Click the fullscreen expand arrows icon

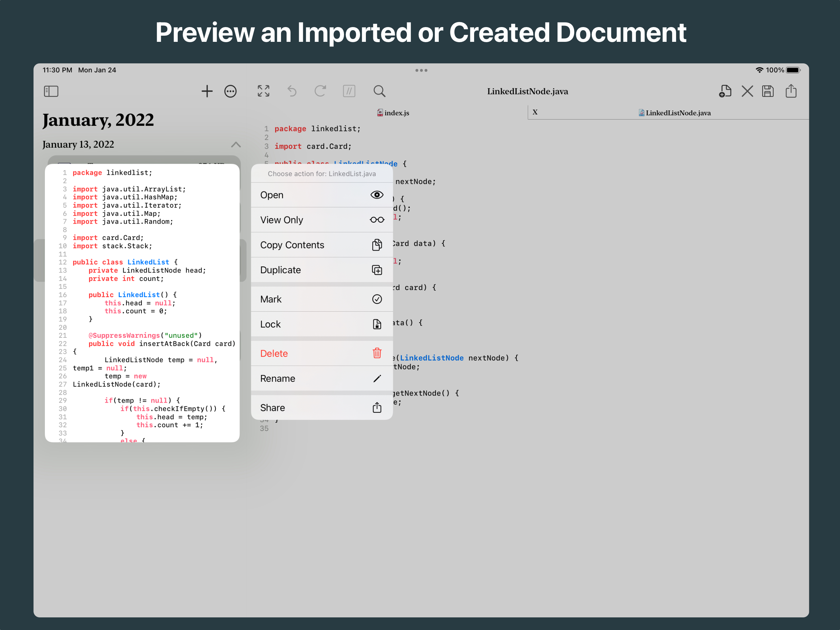pyautogui.click(x=263, y=91)
